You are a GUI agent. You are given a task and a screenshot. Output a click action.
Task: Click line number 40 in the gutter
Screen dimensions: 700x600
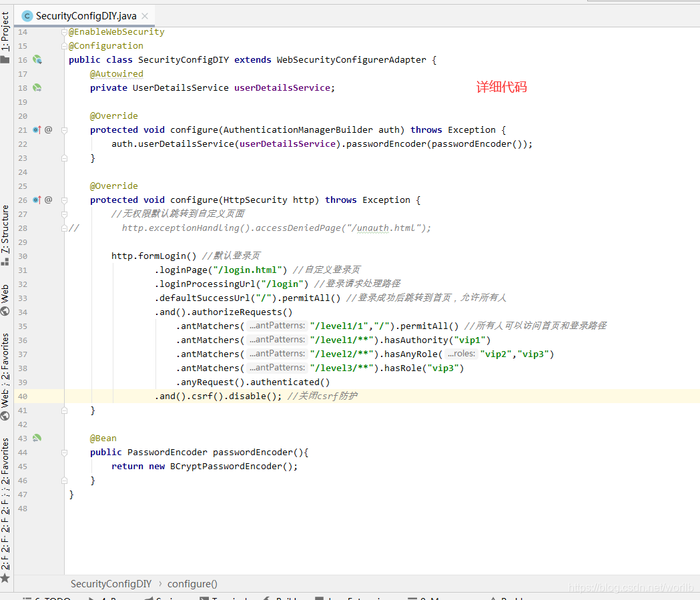click(x=23, y=396)
